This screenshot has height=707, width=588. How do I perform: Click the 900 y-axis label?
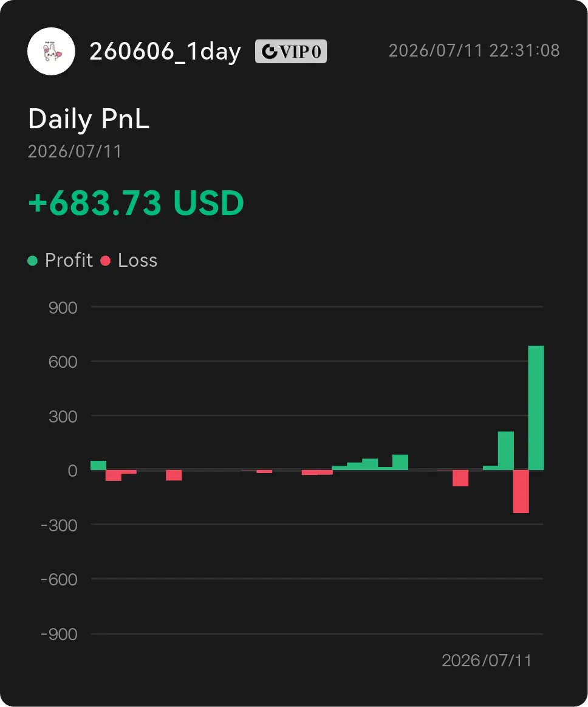point(63,308)
